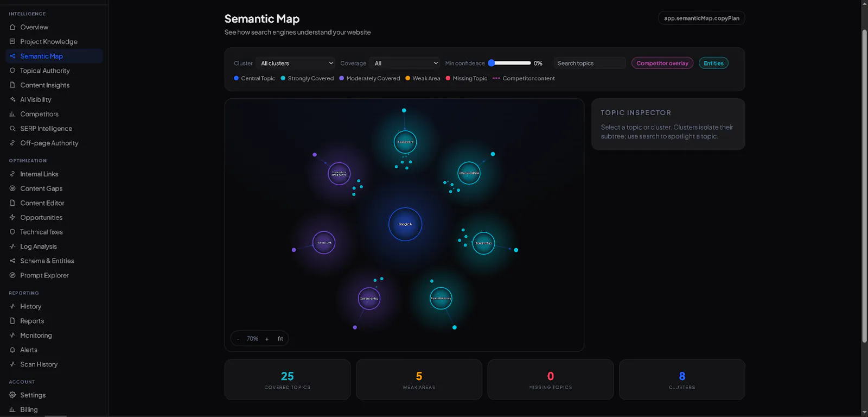Screen dimensions: 868x417
Task: Click the 8 Clusters card
Action: click(x=682, y=380)
